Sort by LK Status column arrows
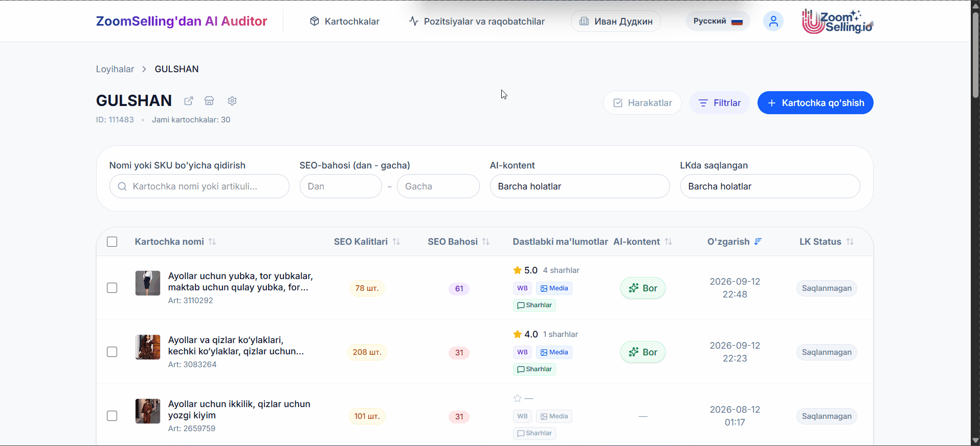This screenshot has width=980, height=446. [x=850, y=242]
